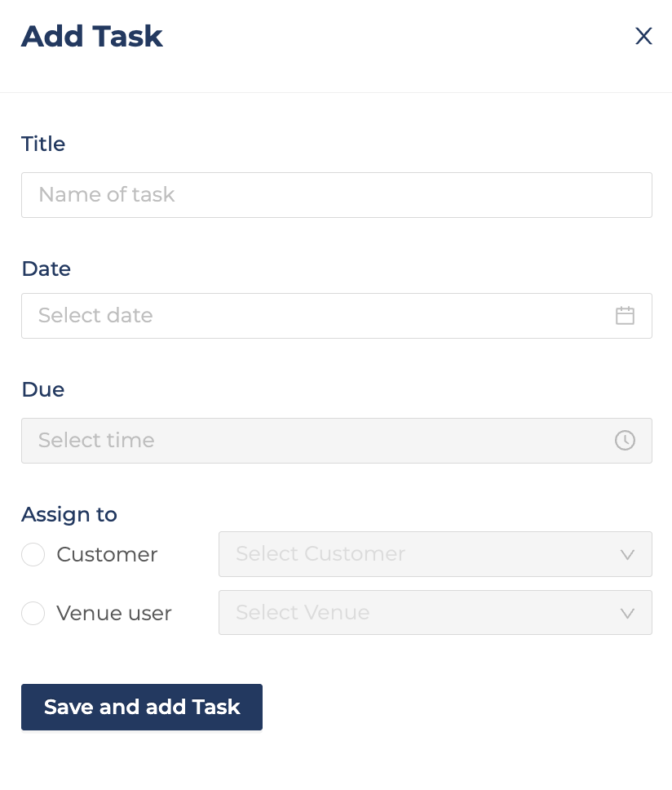Image resolution: width=672 pixels, height=790 pixels.
Task: Select the Customer radio button
Action: coord(33,555)
